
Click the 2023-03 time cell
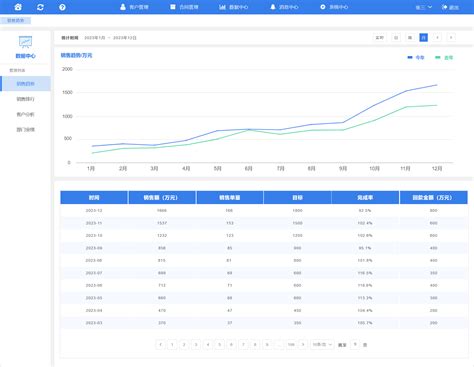94,323
